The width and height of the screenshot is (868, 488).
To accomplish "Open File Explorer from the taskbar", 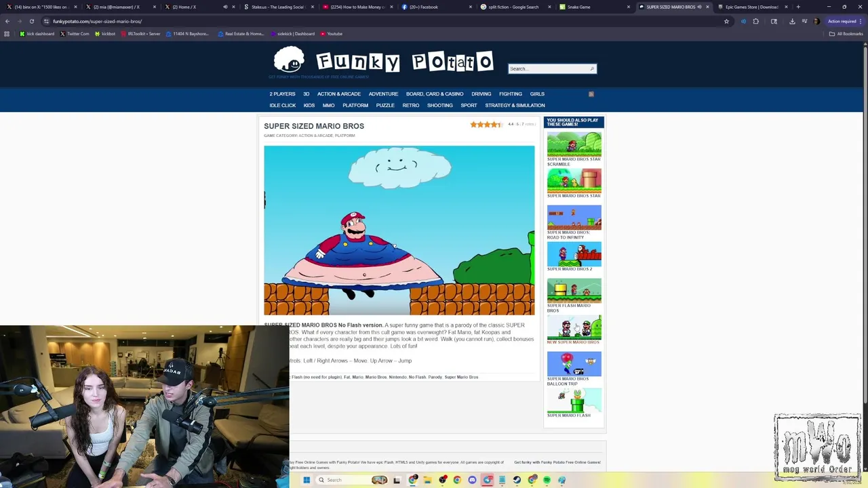I will [x=427, y=480].
